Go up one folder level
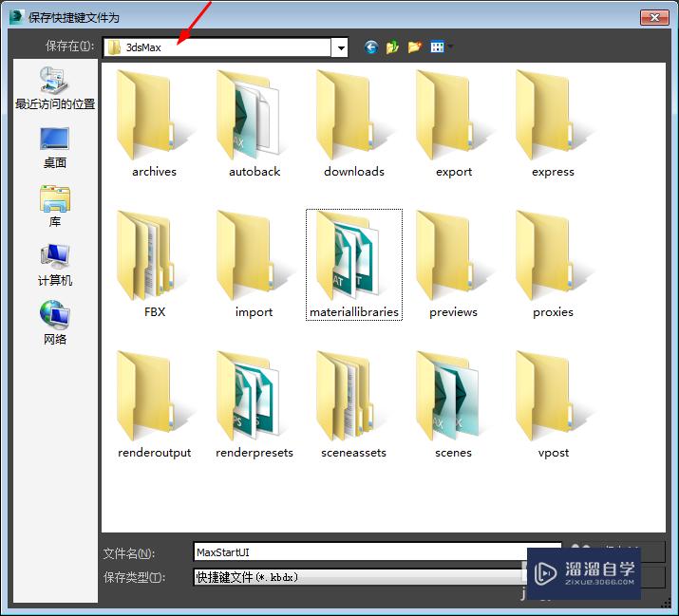This screenshot has width=679, height=616. pos(392,47)
